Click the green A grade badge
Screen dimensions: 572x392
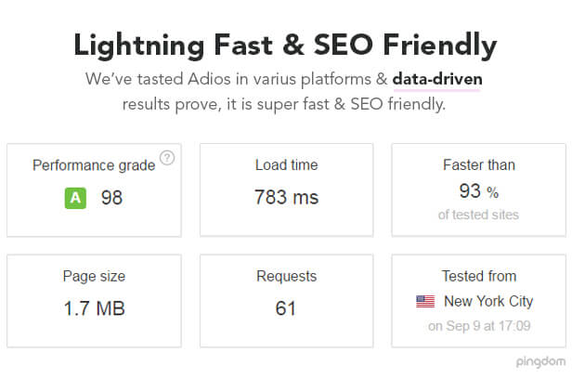point(75,198)
